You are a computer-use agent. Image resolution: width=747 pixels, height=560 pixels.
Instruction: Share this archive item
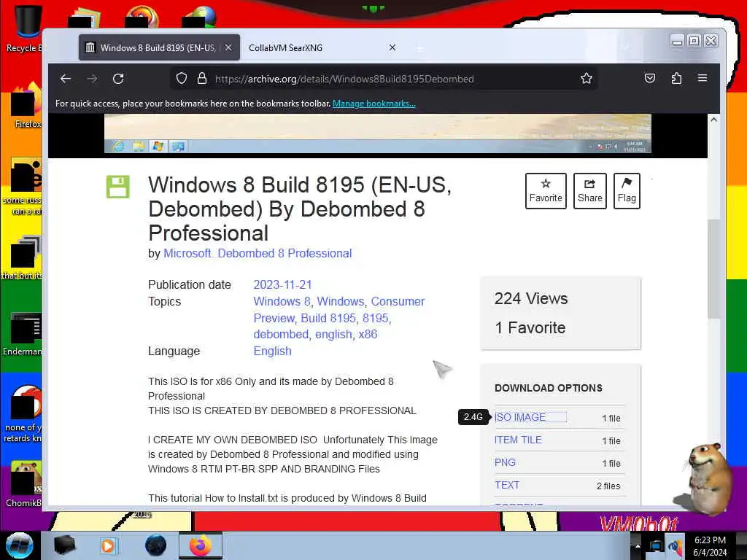589,191
